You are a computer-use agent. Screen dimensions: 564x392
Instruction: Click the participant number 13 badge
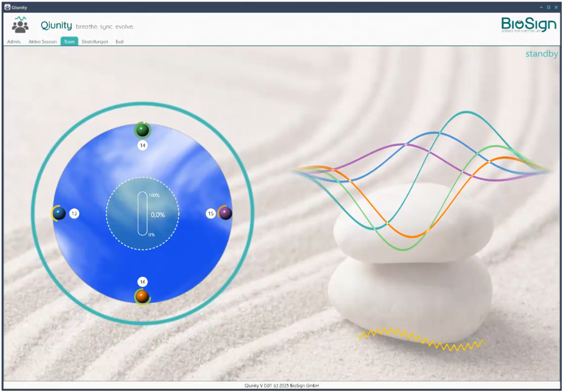(75, 214)
